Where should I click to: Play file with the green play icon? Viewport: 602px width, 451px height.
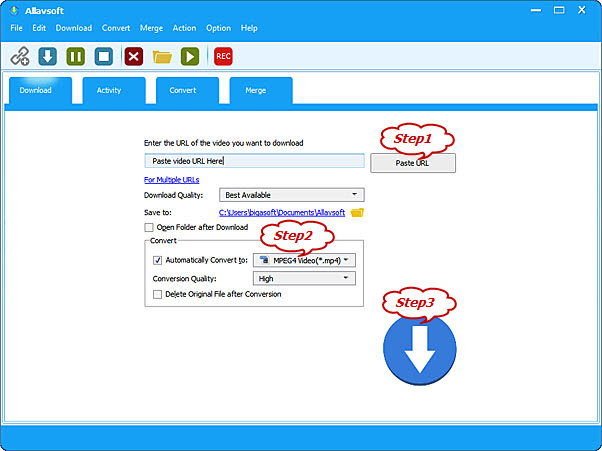click(190, 56)
